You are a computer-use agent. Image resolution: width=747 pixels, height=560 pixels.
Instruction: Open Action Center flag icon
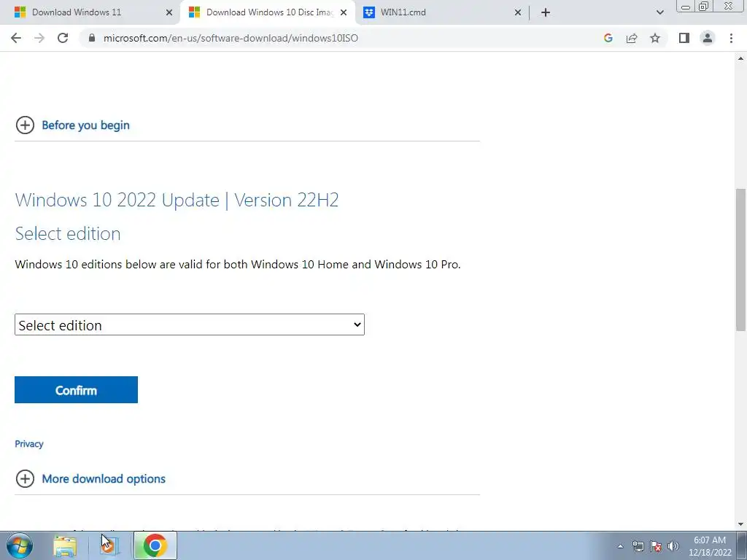(x=656, y=546)
